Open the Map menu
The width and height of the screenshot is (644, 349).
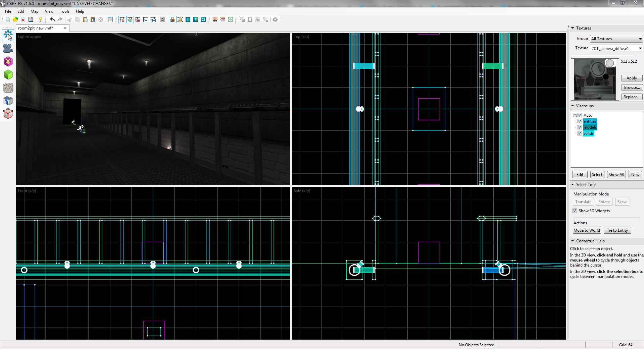(x=35, y=11)
